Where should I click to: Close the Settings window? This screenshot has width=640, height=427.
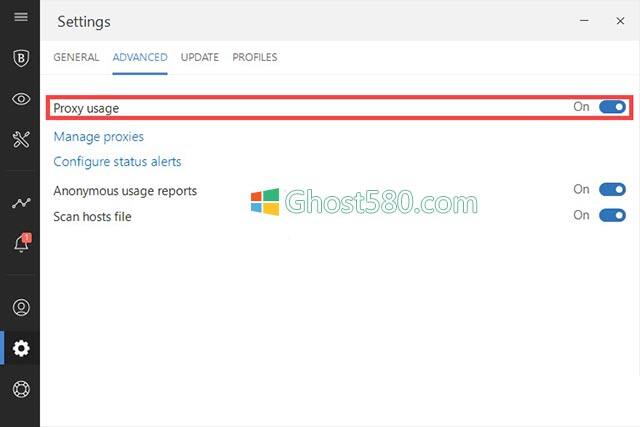(620, 21)
